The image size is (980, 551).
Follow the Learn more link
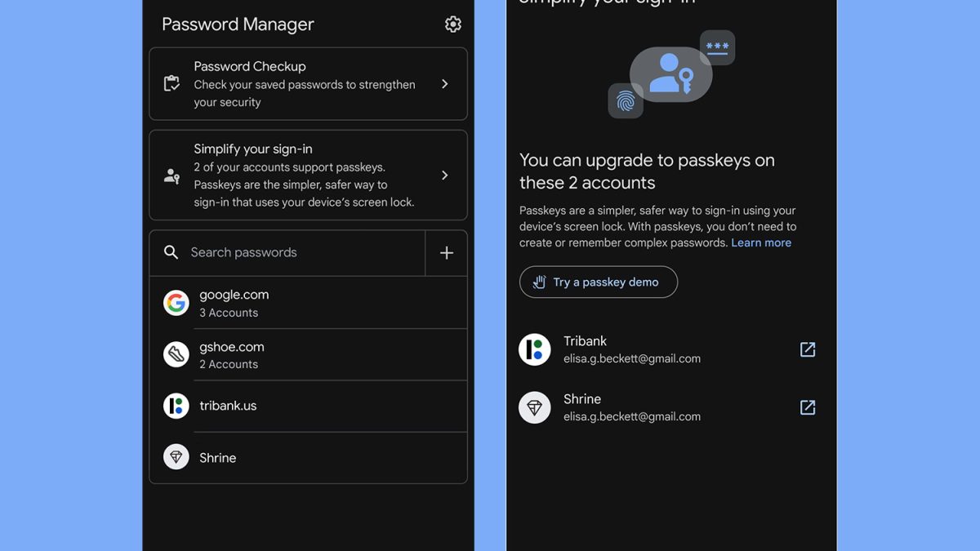pos(760,243)
